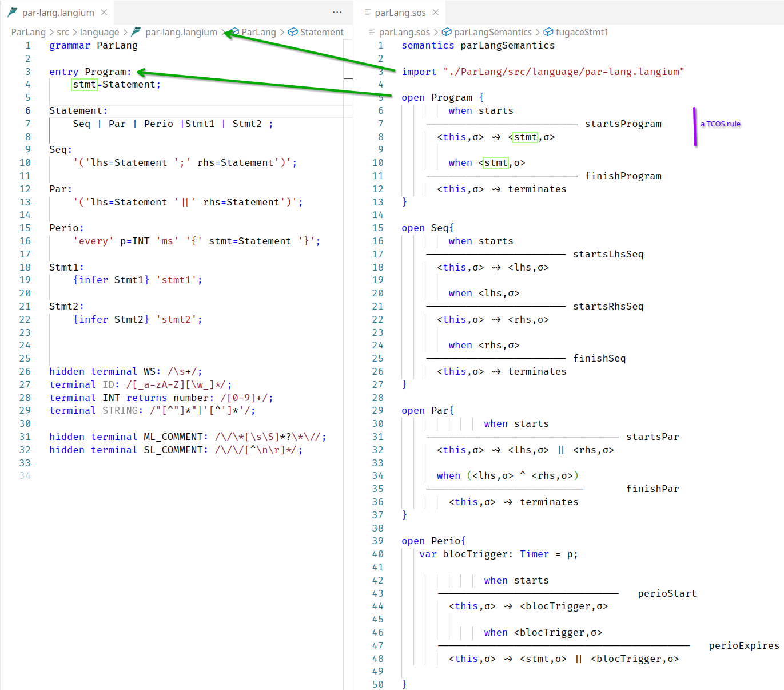The image size is (784, 690).
Task: Open the language breadcrumb segment
Action: click(x=100, y=33)
